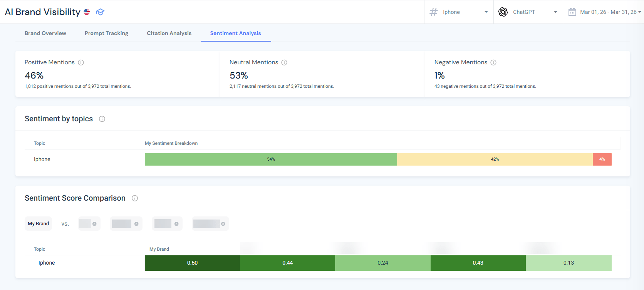The height and width of the screenshot is (290, 644).
Task: Click the 53% neutral mentions value
Action: (x=239, y=75)
